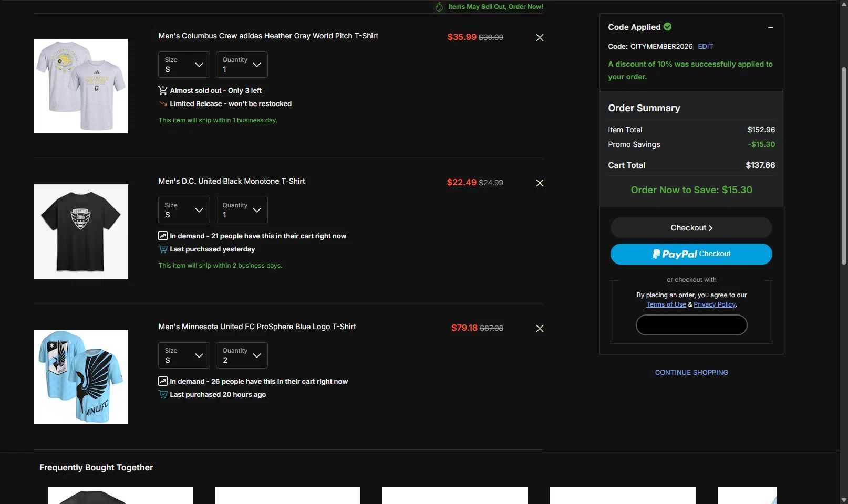Open Quantity dropdown for Columbus Crew shirt
This screenshot has width=848, height=504.
click(x=242, y=65)
